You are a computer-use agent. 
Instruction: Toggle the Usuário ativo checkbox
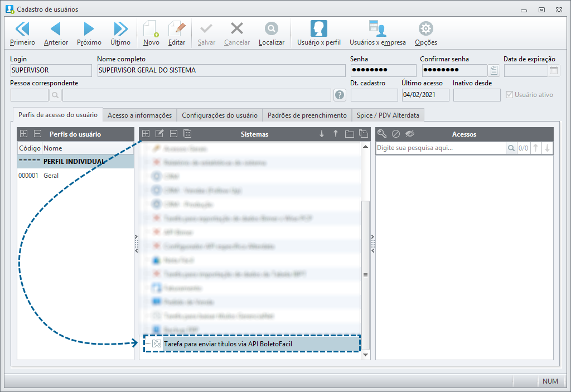tap(509, 95)
